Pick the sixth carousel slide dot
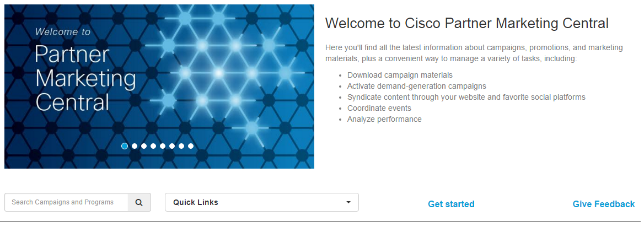This screenshot has width=644, height=232. tap(171, 146)
